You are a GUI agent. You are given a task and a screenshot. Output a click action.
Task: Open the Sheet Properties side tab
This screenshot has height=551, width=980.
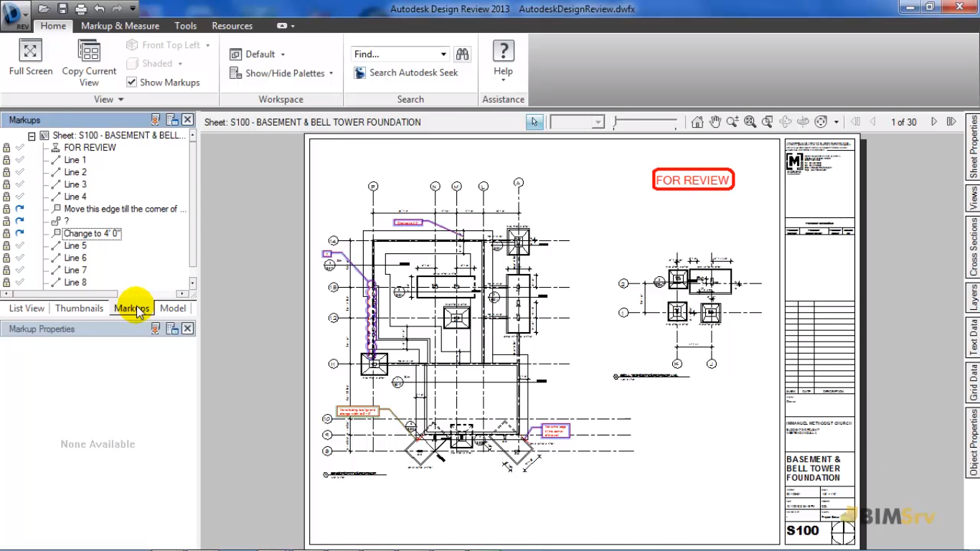click(x=974, y=146)
